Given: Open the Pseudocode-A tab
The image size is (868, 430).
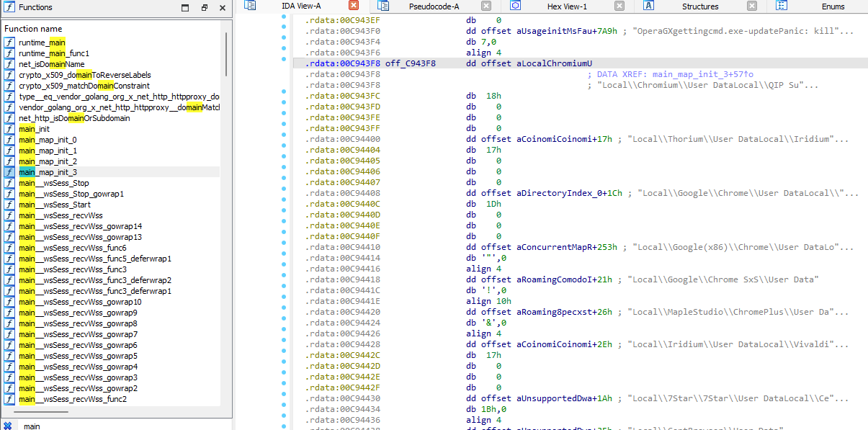Looking at the screenshot, I should (433, 6).
